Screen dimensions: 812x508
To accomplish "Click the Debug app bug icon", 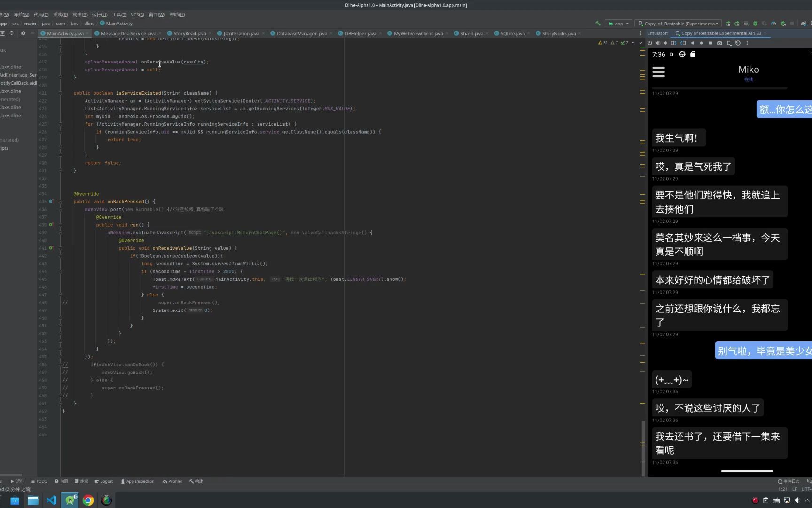I will pyautogui.click(x=755, y=24).
